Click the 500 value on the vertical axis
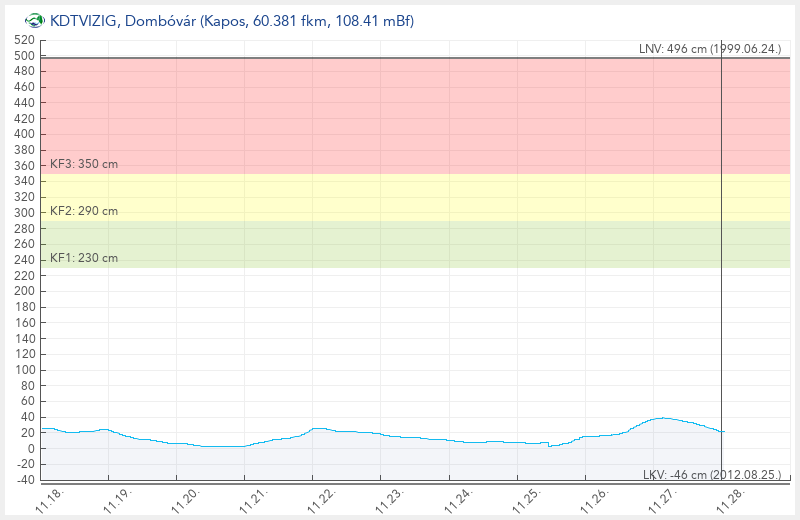Viewport: 800px width, 520px height. tap(25, 55)
